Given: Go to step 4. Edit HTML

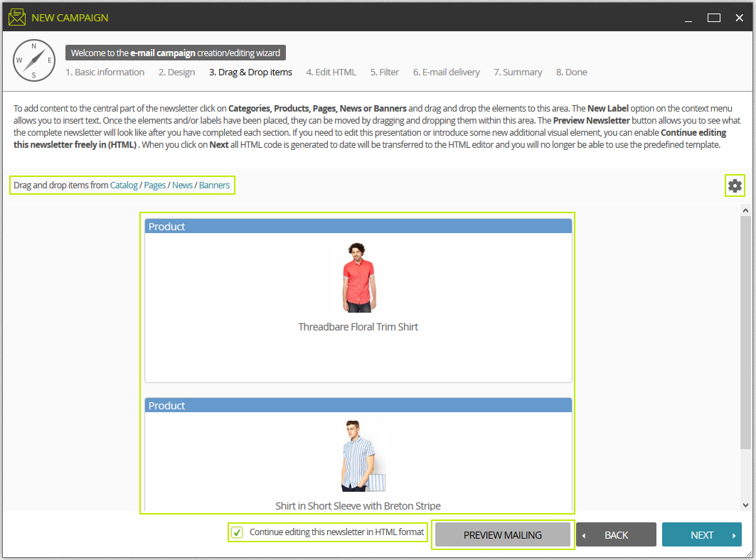Looking at the screenshot, I should pyautogui.click(x=331, y=72).
